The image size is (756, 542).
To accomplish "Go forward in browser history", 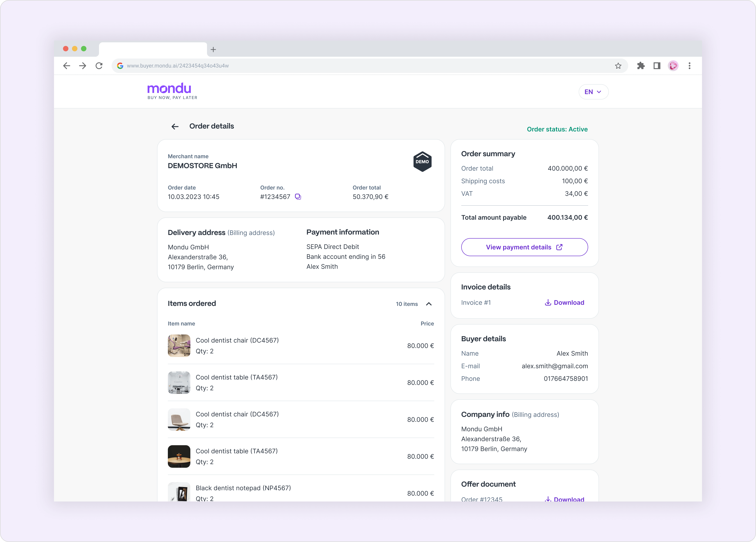I will tap(83, 66).
